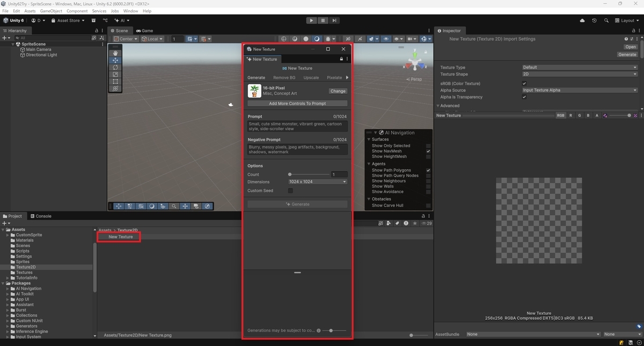Open the Dimensions dropdown in New Texture options
The image size is (644, 346).
pyautogui.click(x=317, y=181)
